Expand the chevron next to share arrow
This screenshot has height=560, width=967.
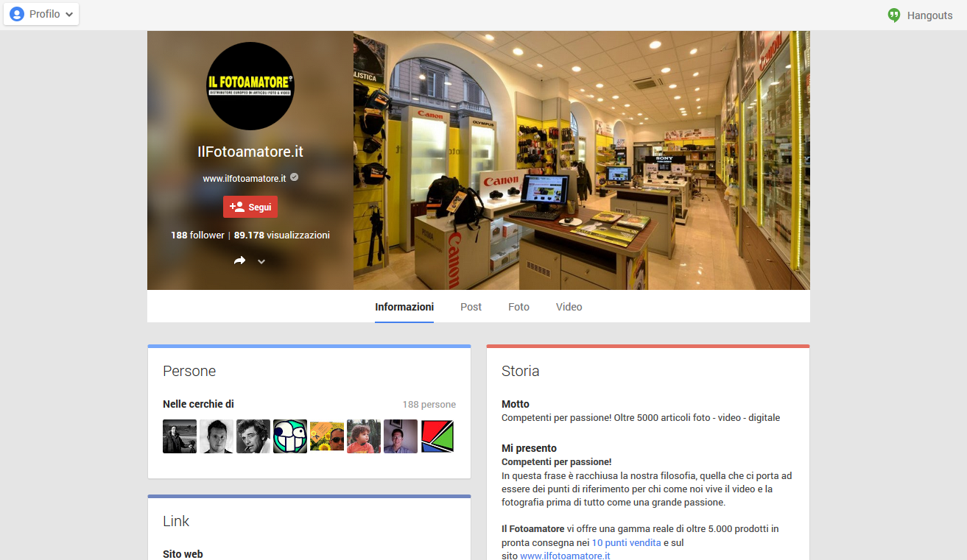(261, 261)
